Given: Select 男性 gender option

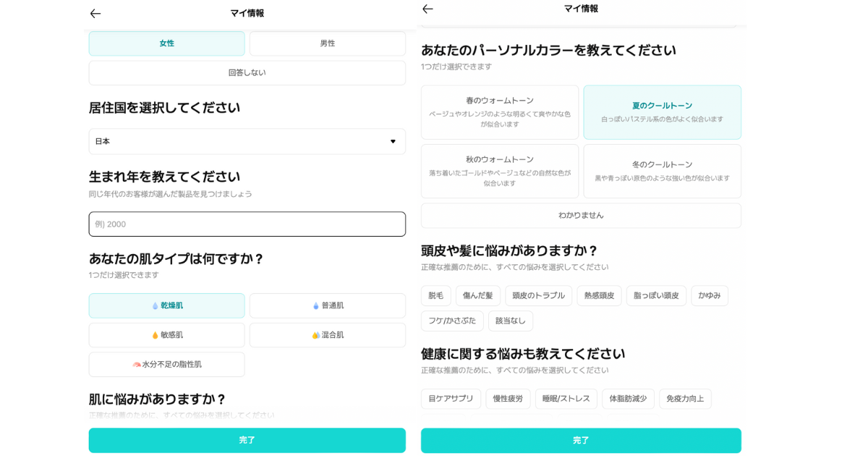Looking at the screenshot, I should coord(327,43).
